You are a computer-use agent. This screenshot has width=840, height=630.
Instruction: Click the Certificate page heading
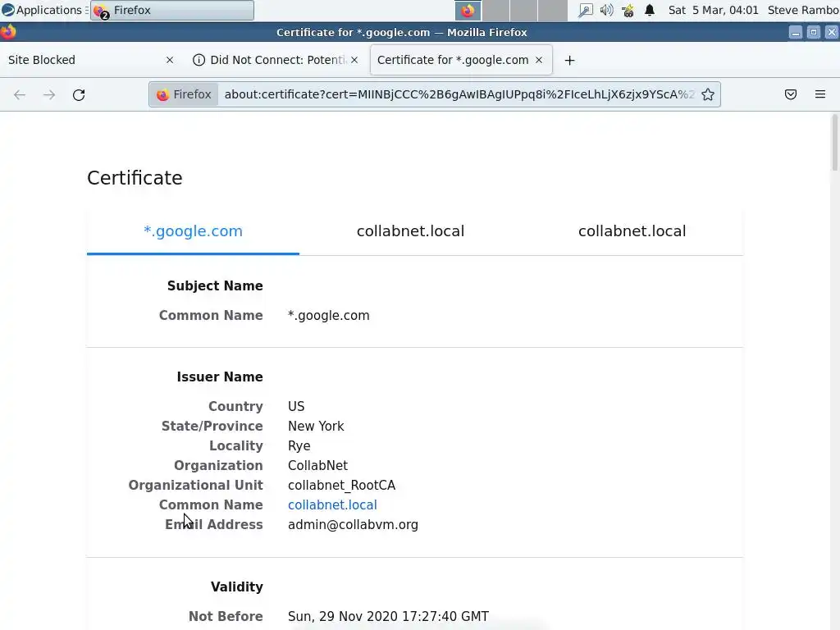(135, 178)
